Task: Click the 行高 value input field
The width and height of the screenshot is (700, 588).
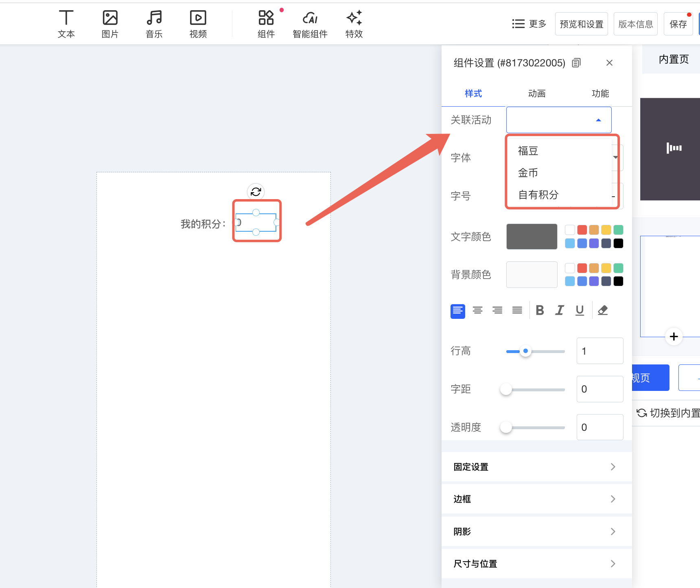Action: click(x=599, y=351)
